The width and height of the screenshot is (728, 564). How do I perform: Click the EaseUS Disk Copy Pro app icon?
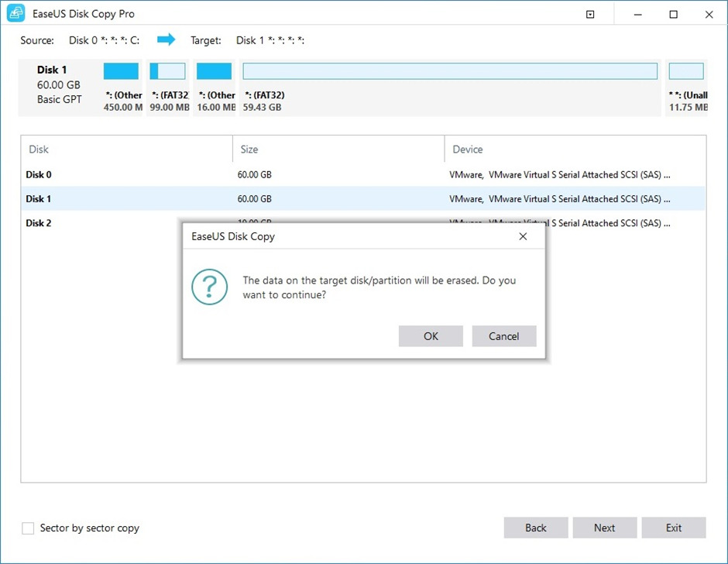[15, 13]
